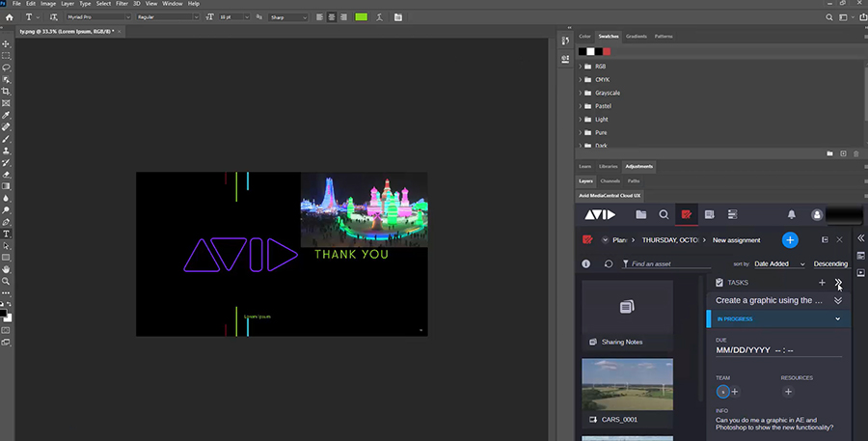Select the Rectangular Marquee tool
This screenshot has width=868, height=441.
(x=6, y=55)
